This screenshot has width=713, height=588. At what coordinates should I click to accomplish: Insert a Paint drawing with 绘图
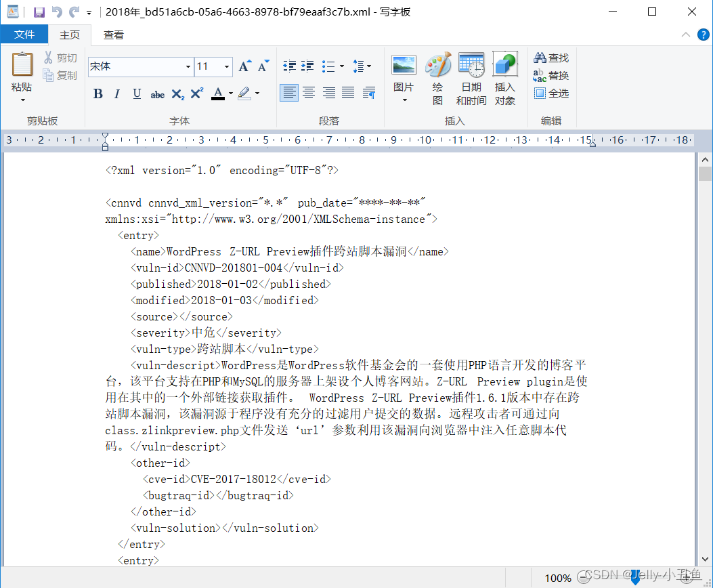(x=438, y=78)
